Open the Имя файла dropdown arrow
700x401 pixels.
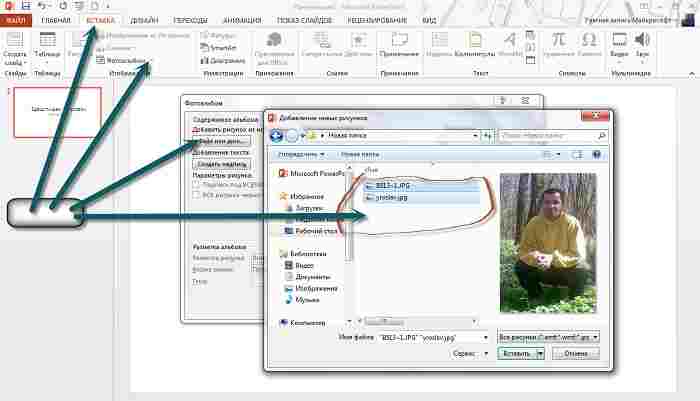pos(486,338)
